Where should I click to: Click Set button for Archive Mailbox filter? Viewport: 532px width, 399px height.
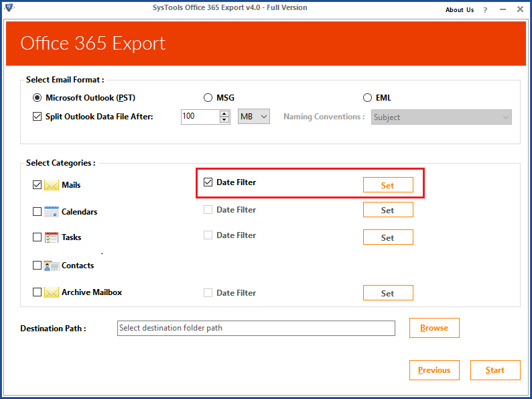click(x=388, y=293)
